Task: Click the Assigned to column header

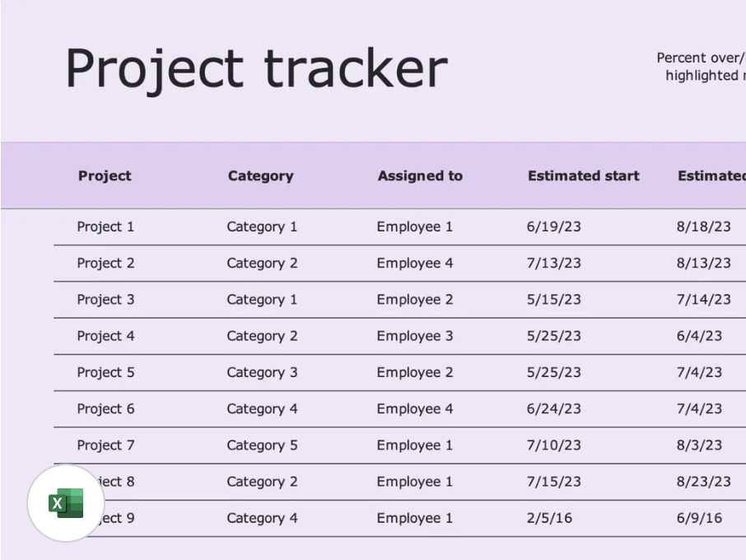Action: [420, 175]
